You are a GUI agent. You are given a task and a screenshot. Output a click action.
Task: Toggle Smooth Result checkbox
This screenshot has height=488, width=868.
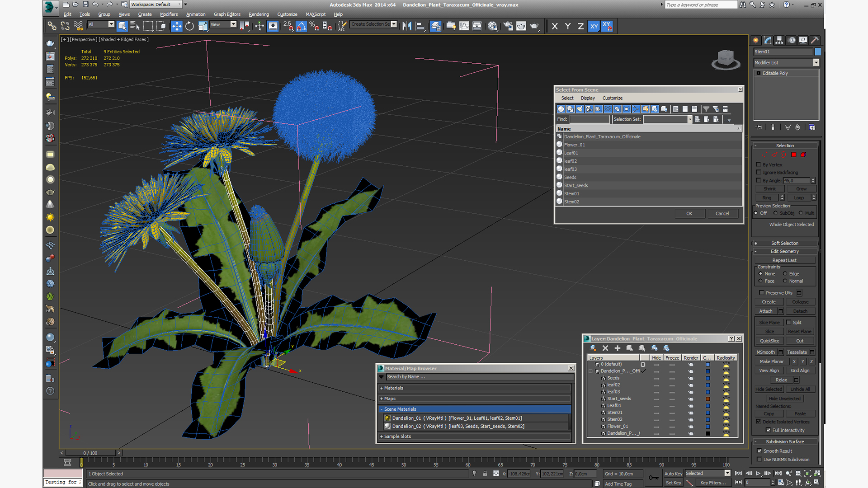click(x=759, y=451)
